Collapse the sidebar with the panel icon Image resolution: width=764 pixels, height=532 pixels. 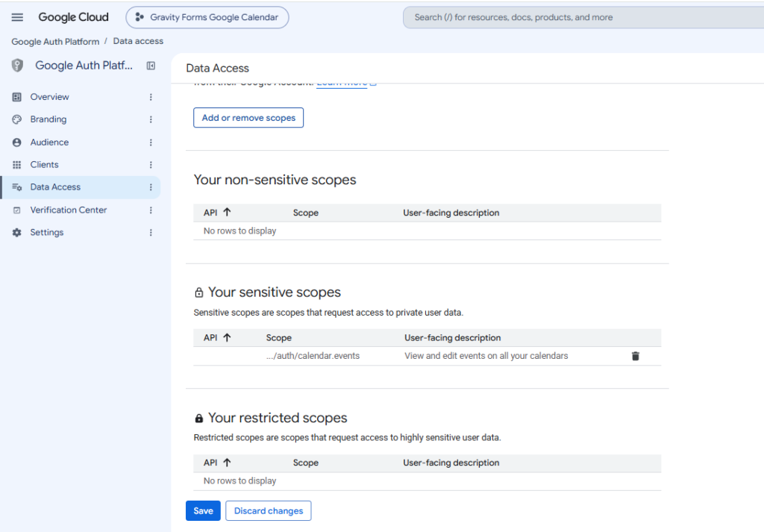pos(151,66)
